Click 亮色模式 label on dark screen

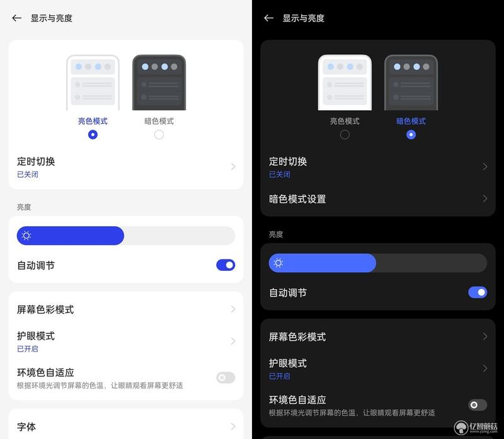(x=345, y=121)
